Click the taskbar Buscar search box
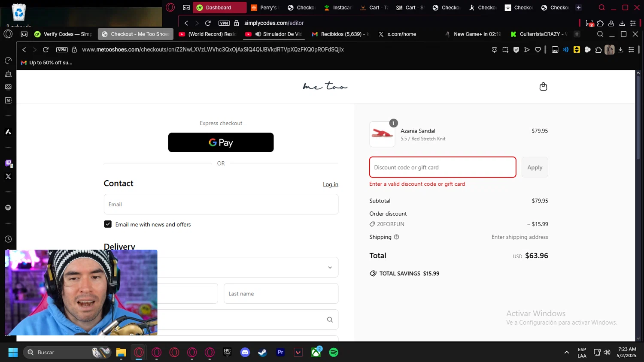 (x=68, y=353)
